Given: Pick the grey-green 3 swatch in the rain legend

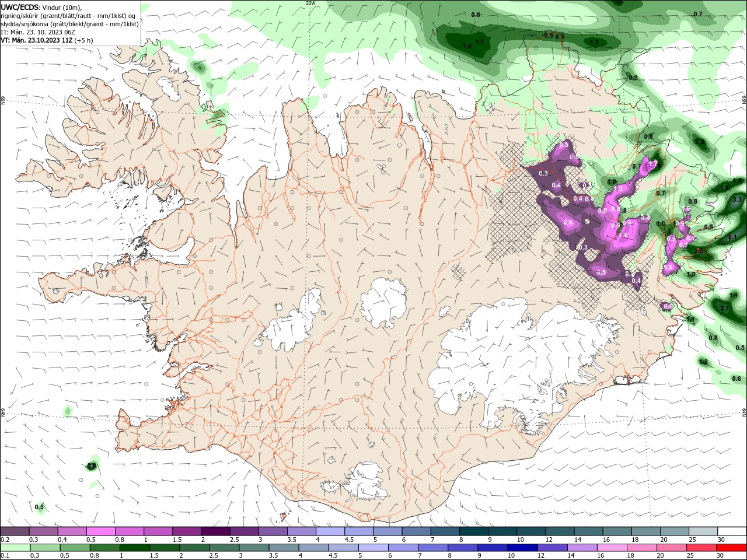Looking at the screenshot, I should point(254,548).
